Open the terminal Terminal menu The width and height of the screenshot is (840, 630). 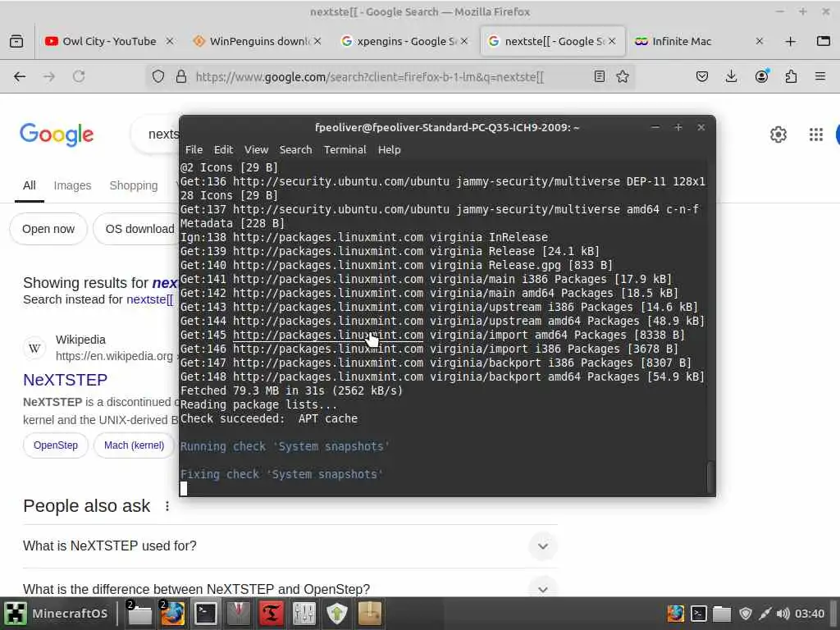click(345, 150)
